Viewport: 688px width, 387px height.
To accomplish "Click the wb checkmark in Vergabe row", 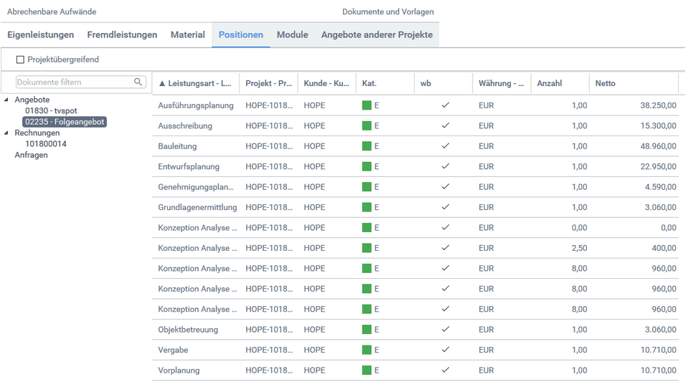I will pyautogui.click(x=445, y=350).
